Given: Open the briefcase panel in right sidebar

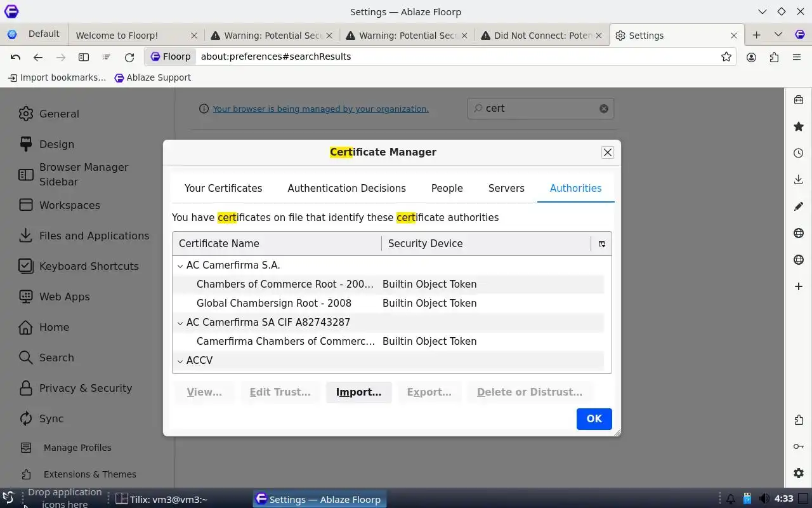Looking at the screenshot, I should click(799, 100).
